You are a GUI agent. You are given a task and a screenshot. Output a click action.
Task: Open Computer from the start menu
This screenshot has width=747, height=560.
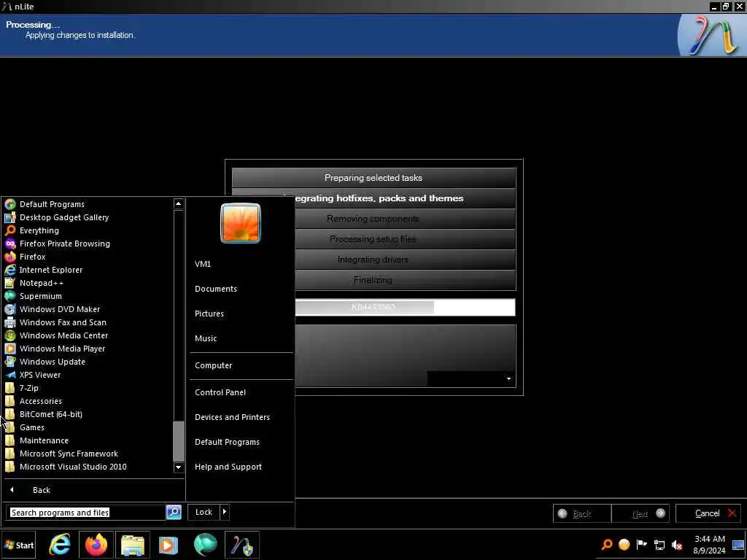tap(214, 366)
